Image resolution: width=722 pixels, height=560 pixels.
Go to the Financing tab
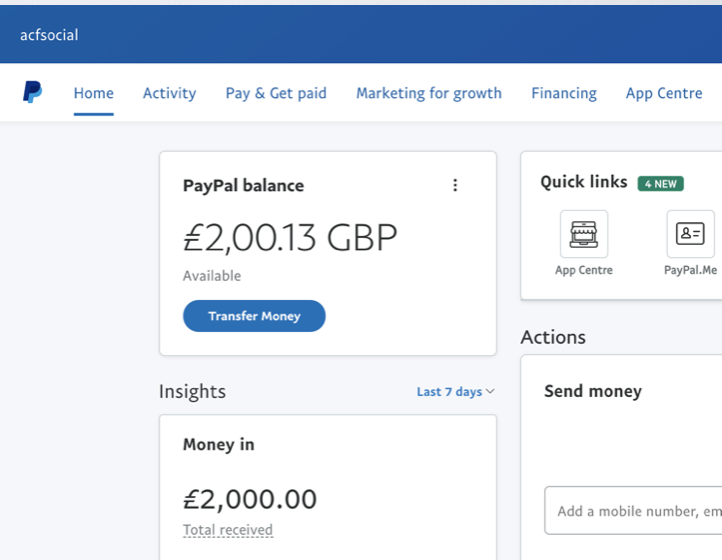pos(564,93)
